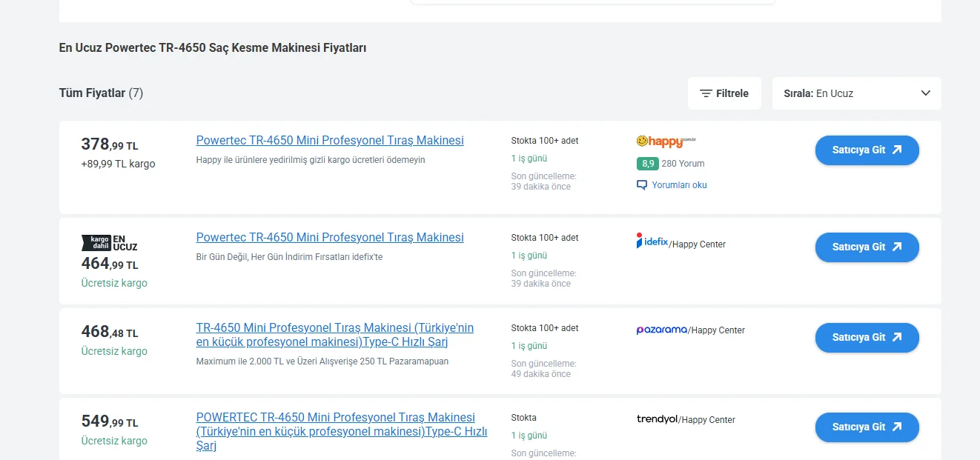
Task: Open the Pazarama TR-4650 Mini Profesyonel title link
Action: [335, 335]
